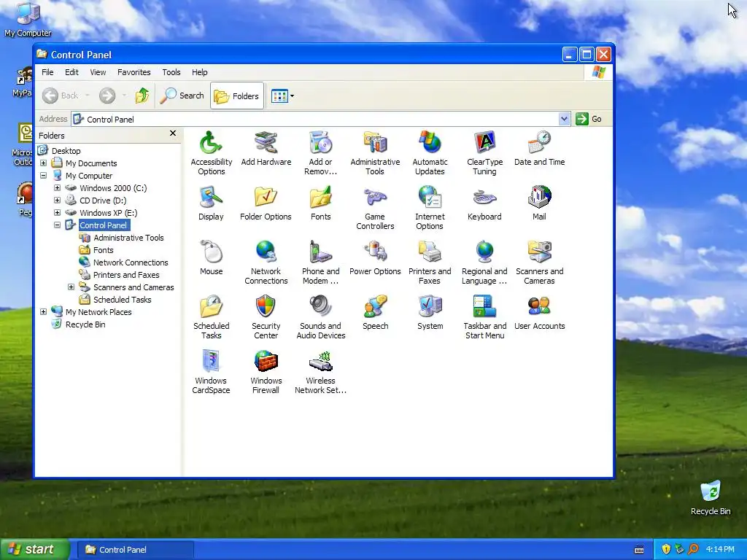
Task: Open User Accounts applet
Action: [x=539, y=313]
